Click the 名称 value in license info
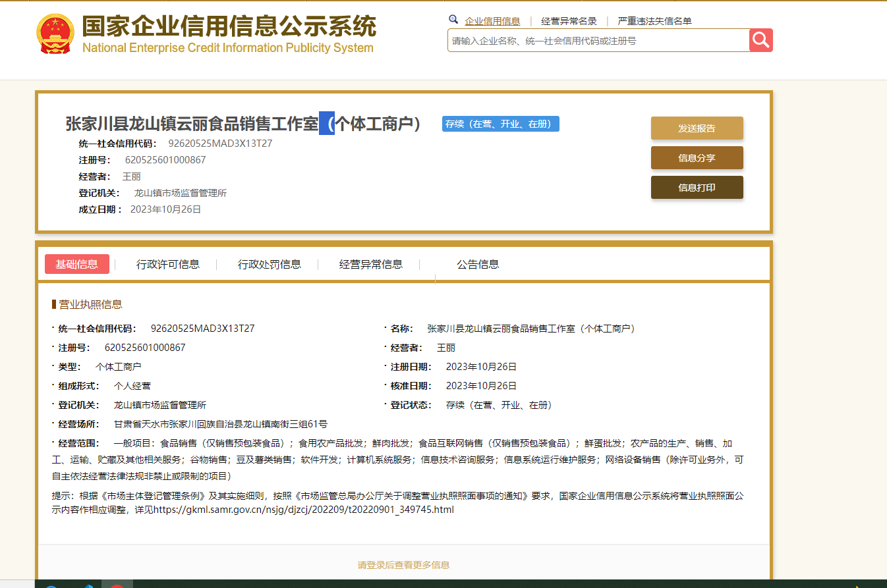Viewport: 887px width, 588px height. coord(531,329)
